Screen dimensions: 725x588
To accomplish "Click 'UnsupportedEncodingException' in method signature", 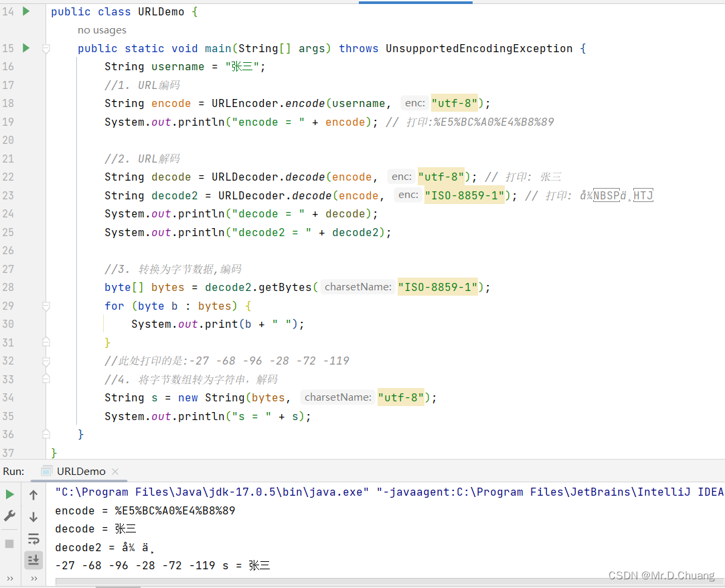I will [479, 49].
